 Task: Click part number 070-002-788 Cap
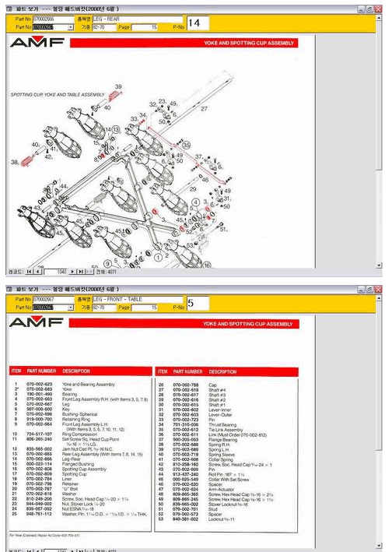click(186, 385)
